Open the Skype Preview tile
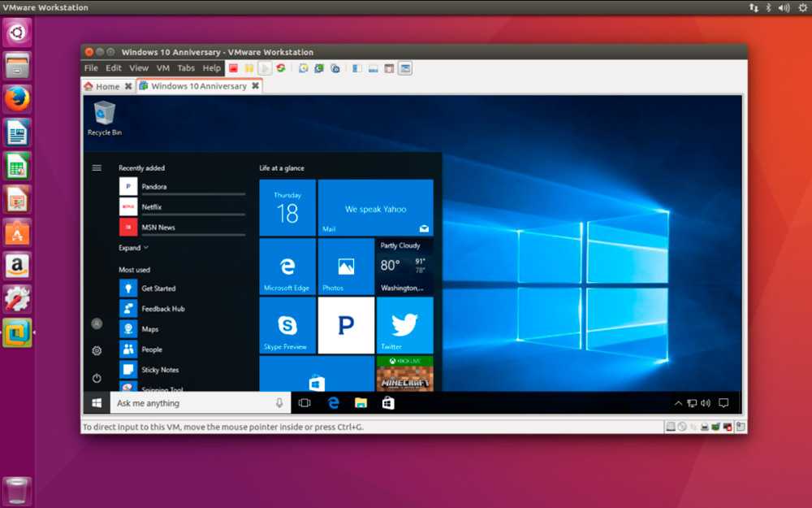The width and height of the screenshot is (812, 508). pyautogui.click(x=287, y=325)
